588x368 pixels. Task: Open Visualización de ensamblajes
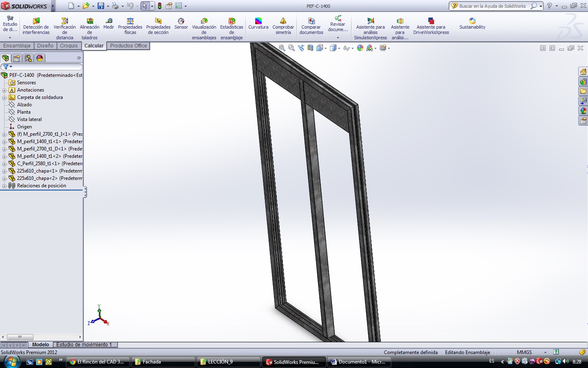click(x=204, y=29)
